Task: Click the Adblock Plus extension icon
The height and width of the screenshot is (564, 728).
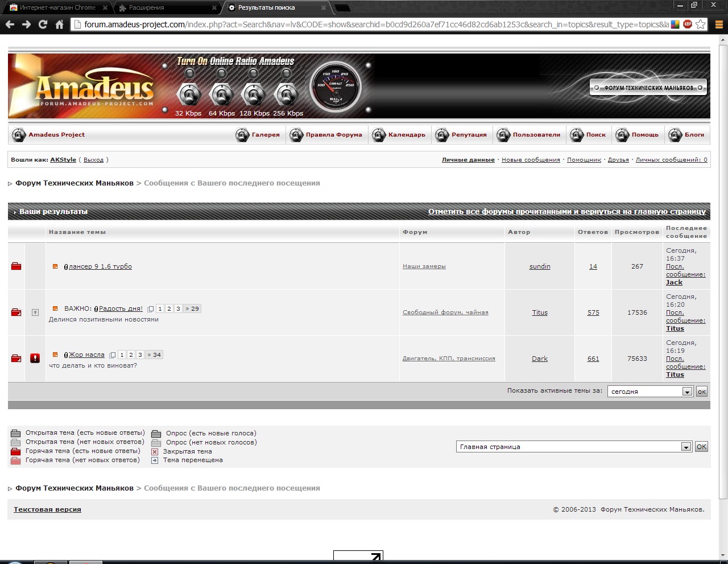Action: (688, 24)
